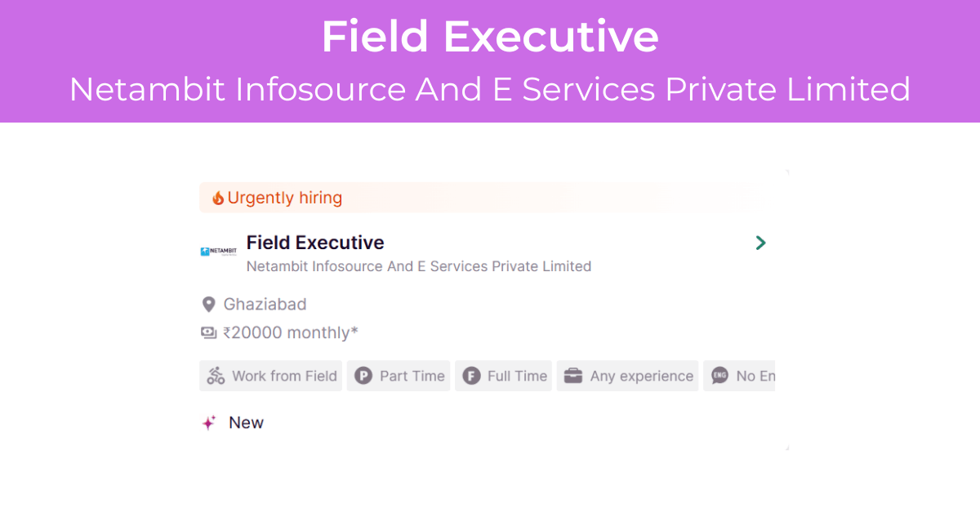Click the ENG language icon in last tag

(719, 376)
